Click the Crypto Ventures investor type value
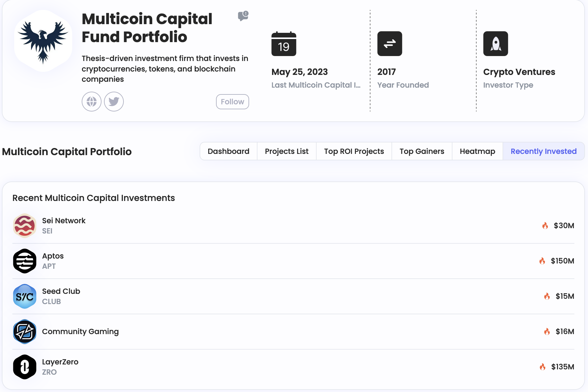The image size is (588, 392). point(519,72)
